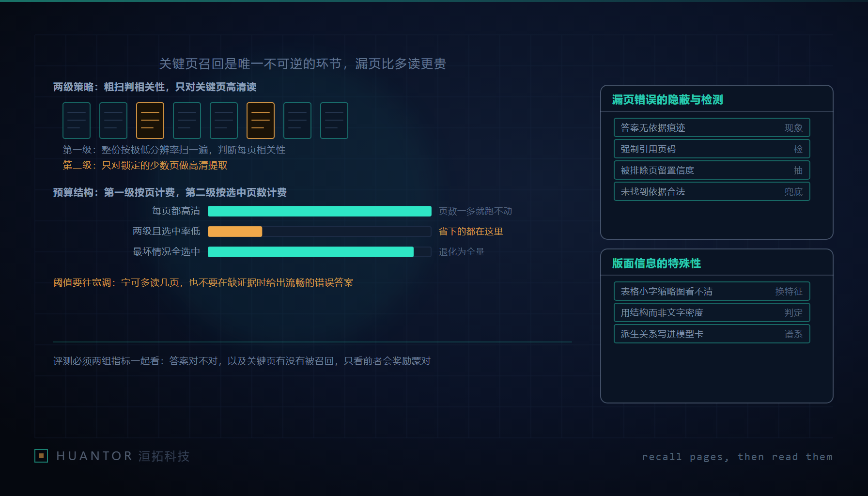The image size is (868, 496).
Task: Click the 兜底 tag
Action: 793,192
